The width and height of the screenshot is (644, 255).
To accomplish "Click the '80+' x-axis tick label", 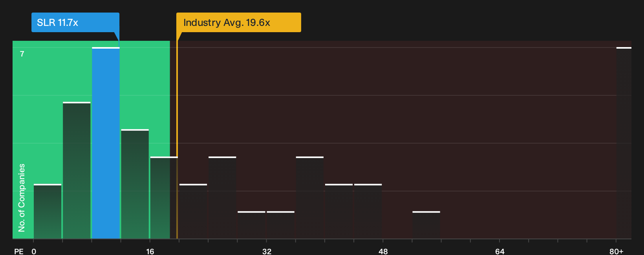I will click(616, 251).
